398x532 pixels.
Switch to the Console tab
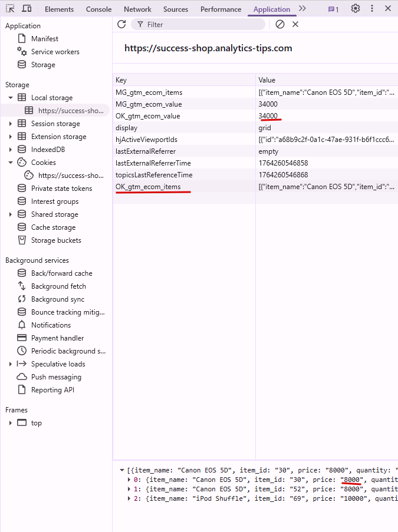(98, 9)
